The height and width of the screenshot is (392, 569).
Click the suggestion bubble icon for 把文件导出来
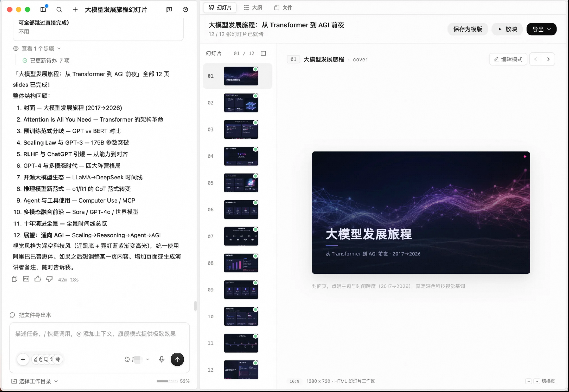point(12,315)
